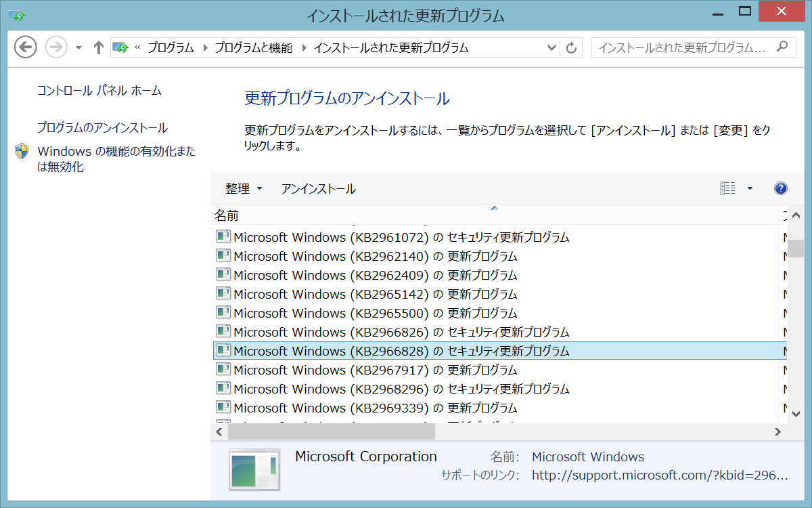812x508 pixels.
Task: Click the view layout icon
Action: (x=727, y=188)
